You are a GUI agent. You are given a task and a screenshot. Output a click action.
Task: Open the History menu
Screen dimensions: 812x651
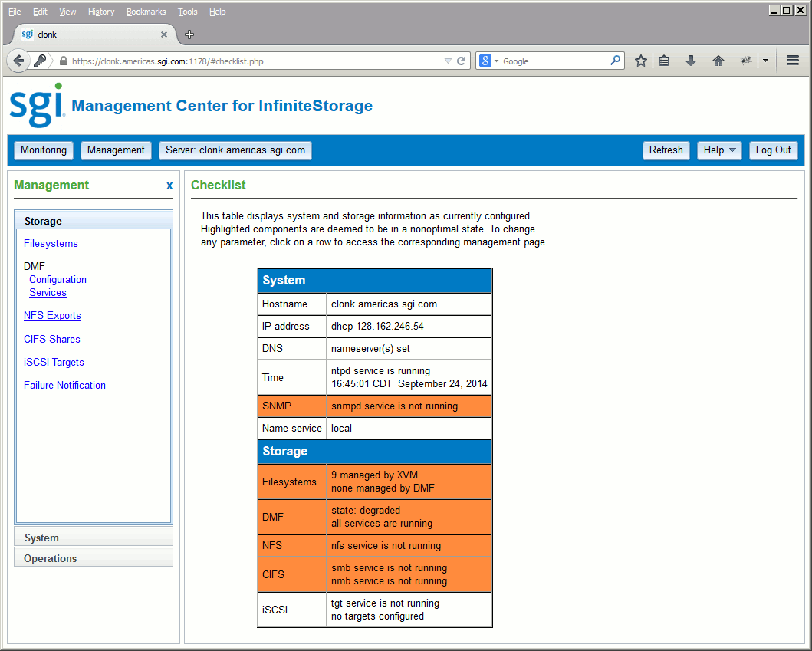coord(101,12)
